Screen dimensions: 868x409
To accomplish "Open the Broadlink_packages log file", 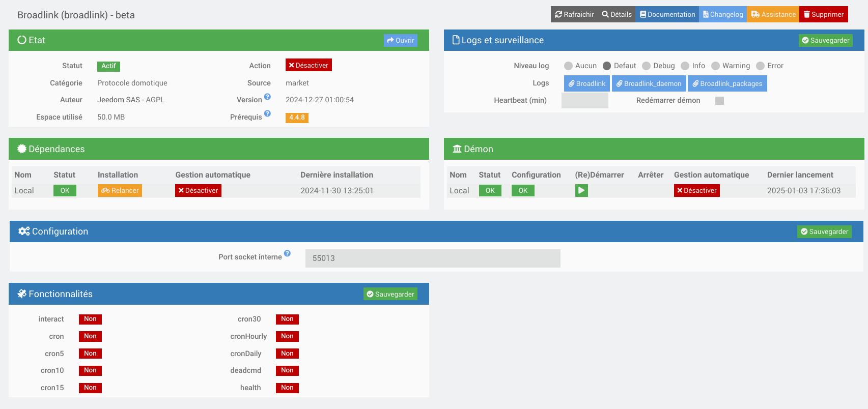I will point(727,83).
